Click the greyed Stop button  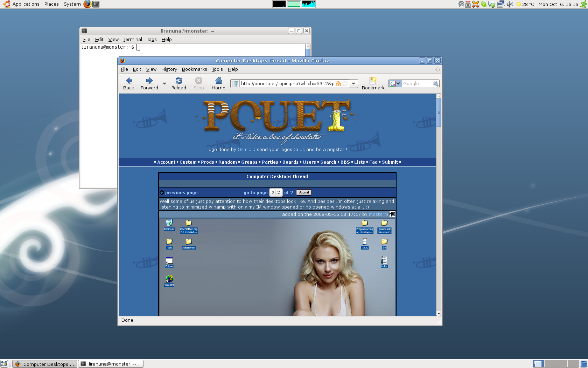coord(199,83)
